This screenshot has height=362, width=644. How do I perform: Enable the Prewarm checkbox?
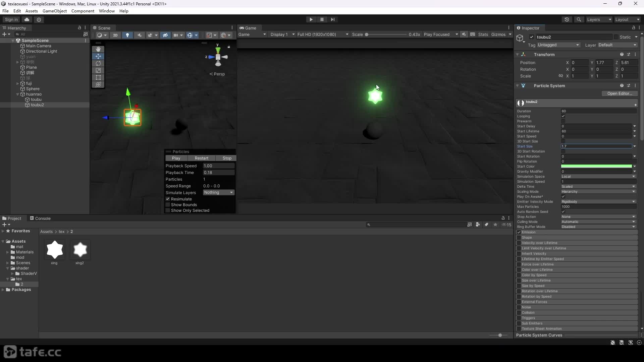coord(563,121)
